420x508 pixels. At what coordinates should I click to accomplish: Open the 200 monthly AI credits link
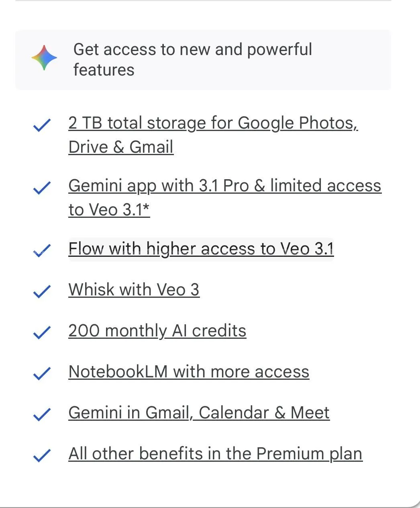pyautogui.click(x=157, y=331)
